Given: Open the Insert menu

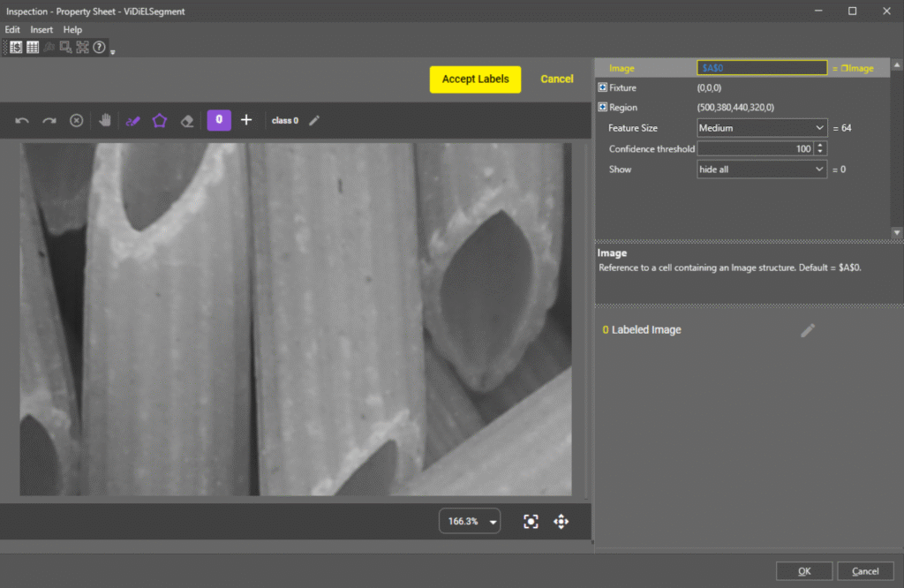Looking at the screenshot, I should (41, 30).
